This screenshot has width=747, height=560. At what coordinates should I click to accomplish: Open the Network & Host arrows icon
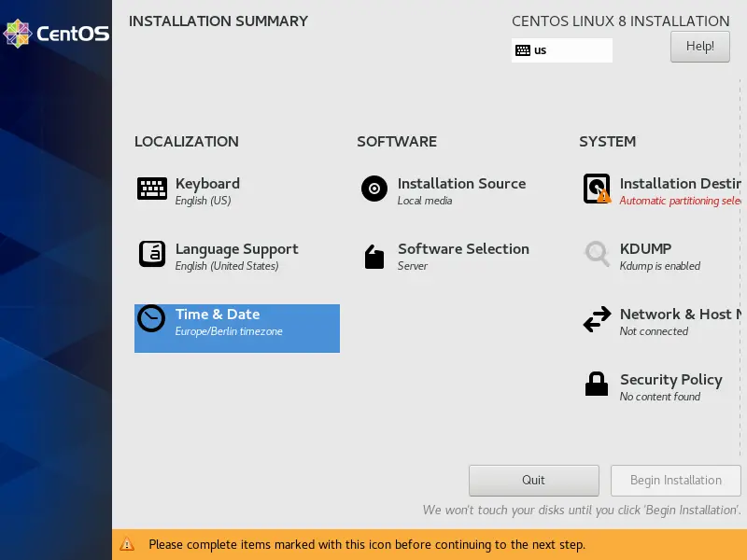597,319
